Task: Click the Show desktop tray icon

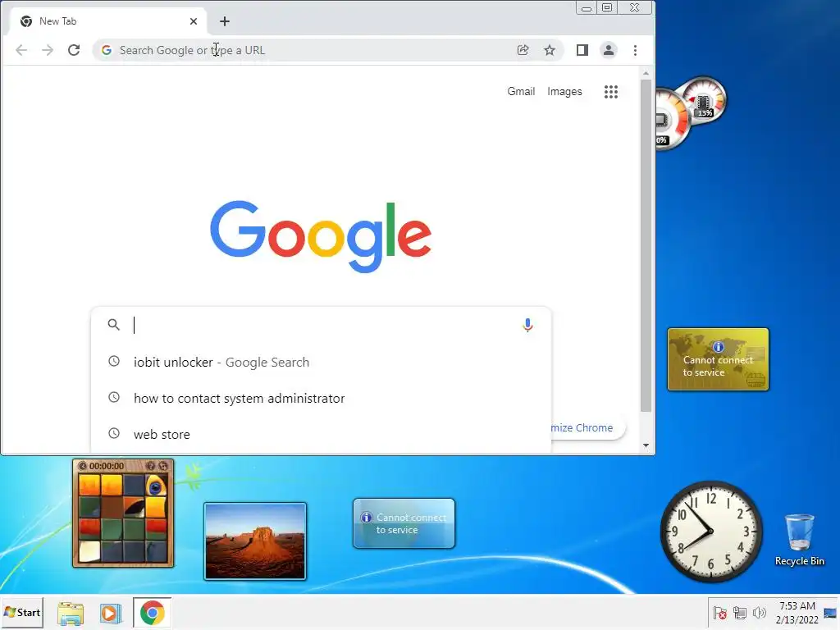Action: coord(830,613)
